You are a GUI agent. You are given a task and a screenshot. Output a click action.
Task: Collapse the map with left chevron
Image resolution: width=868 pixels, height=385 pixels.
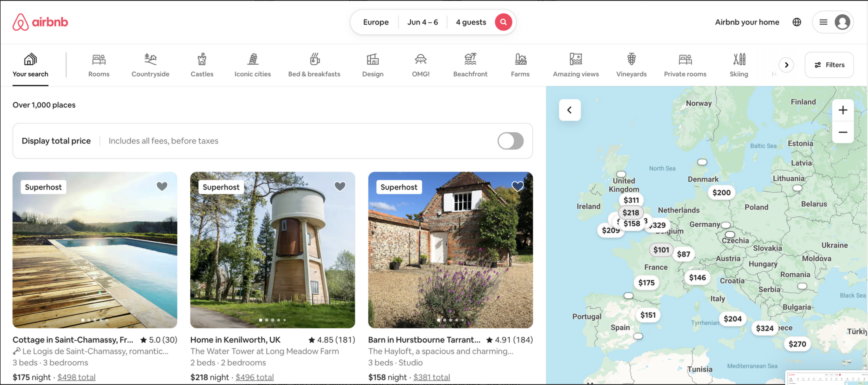click(569, 110)
